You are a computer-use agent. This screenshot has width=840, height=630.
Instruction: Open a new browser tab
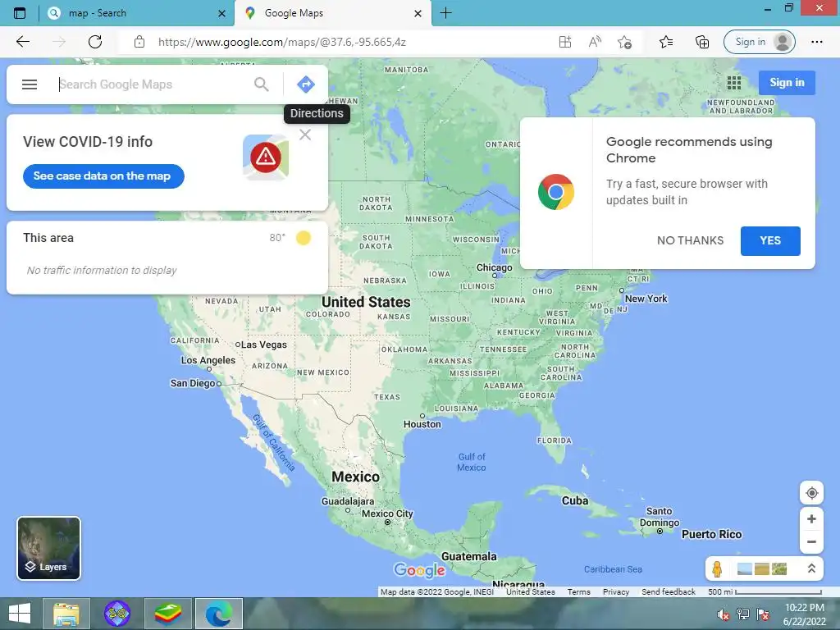point(445,13)
